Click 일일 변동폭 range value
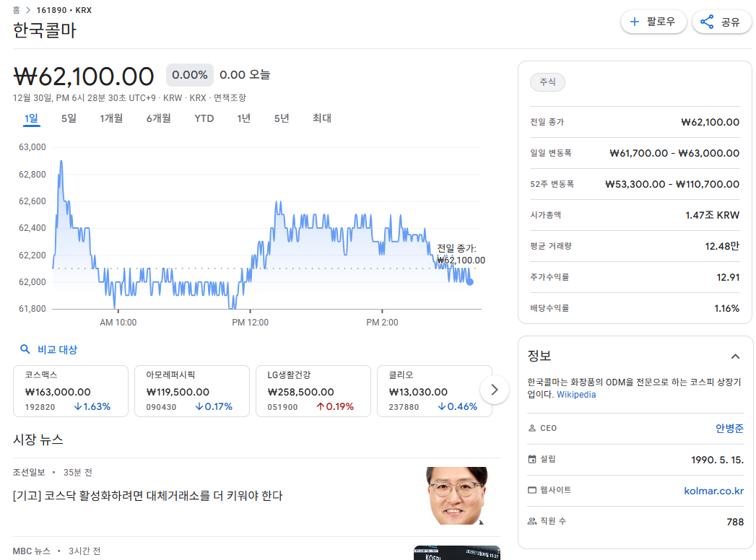756x560 pixels. (674, 153)
